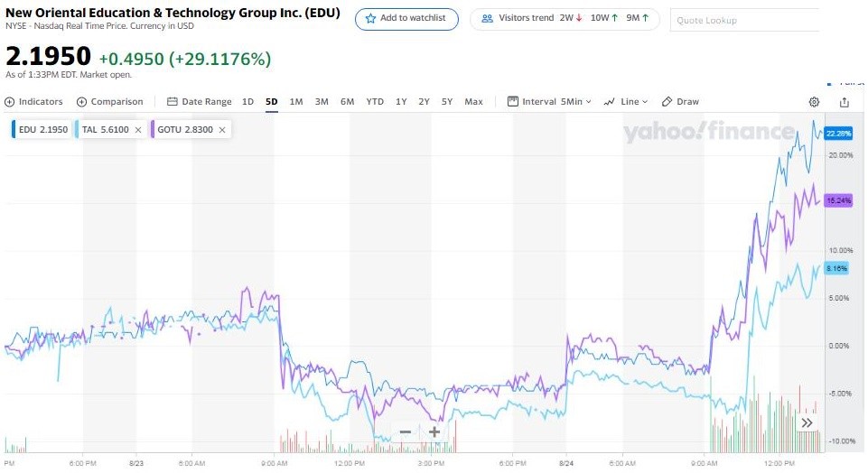Click the EDU series color swatch
Screen dimensions: 868x473
14,130
